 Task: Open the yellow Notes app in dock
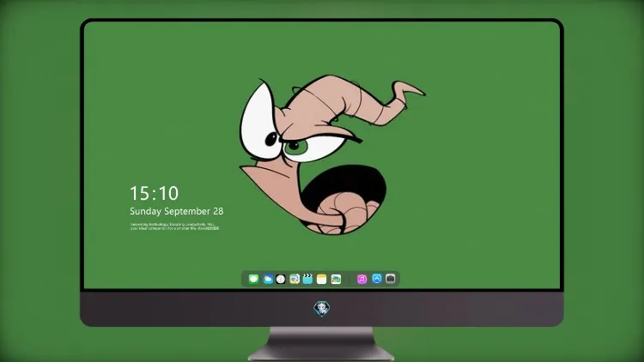(x=322, y=279)
